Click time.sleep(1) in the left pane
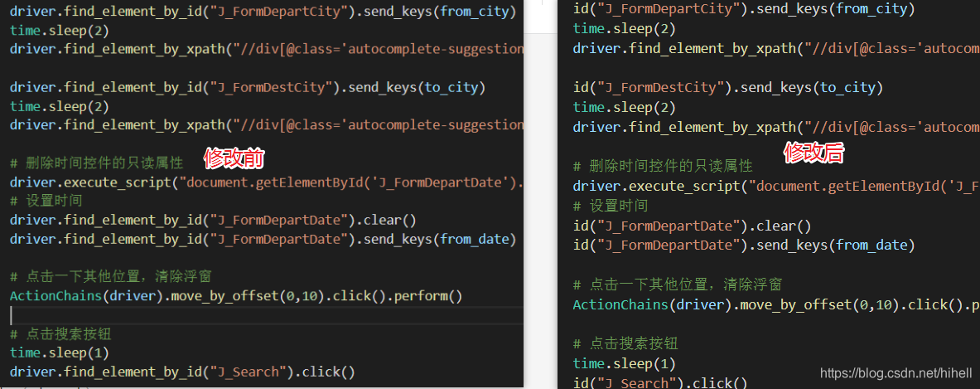 tap(60, 353)
